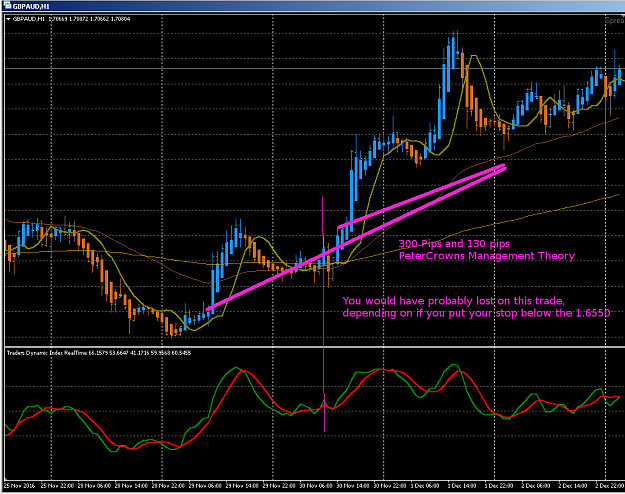Click the chart window icon in the title bar
625x494 pixels.
7,6
